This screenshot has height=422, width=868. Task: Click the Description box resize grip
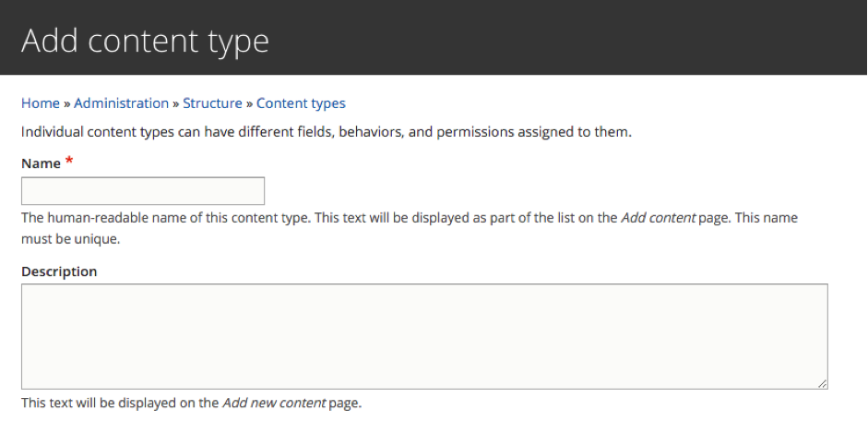(x=822, y=383)
